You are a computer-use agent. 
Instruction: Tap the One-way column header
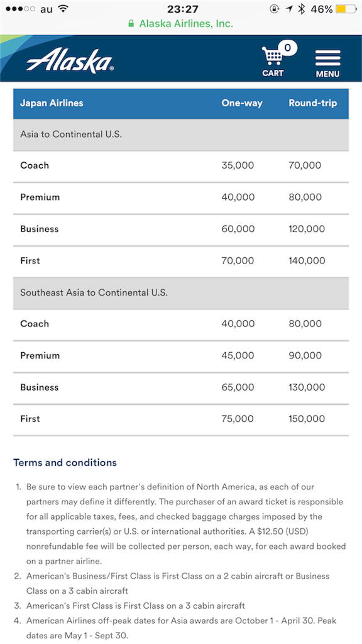[x=242, y=103]
